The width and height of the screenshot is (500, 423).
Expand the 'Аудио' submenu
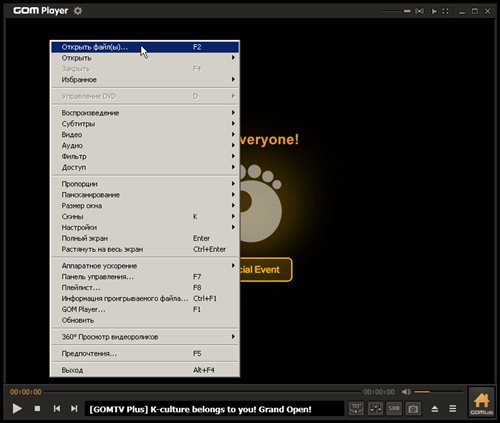[145, 145]
